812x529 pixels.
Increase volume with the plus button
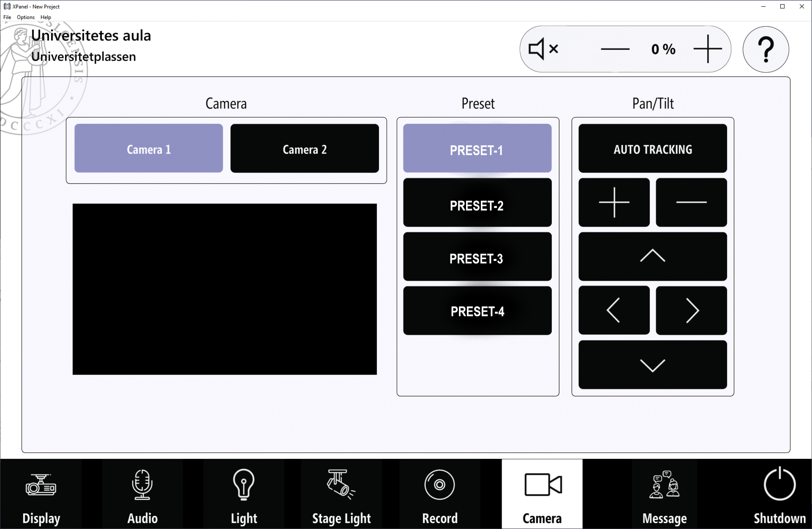click(708, 49)
